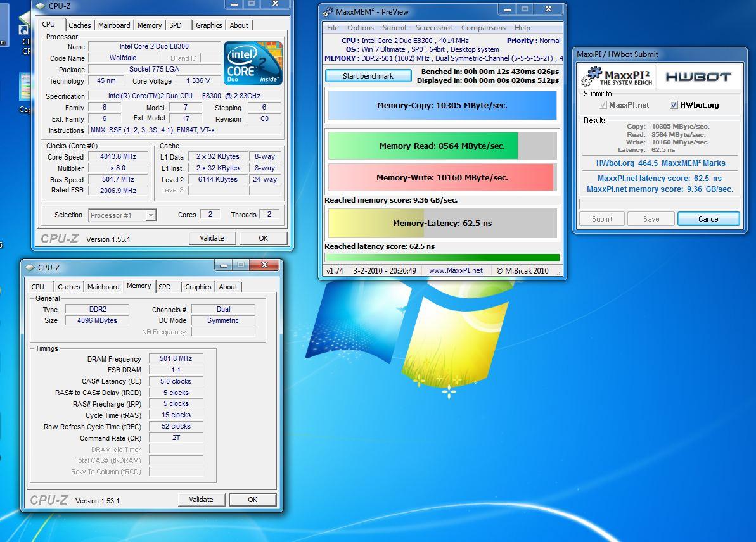
Task: Click the Memory-Latency result bar
Action: point(442,223)
